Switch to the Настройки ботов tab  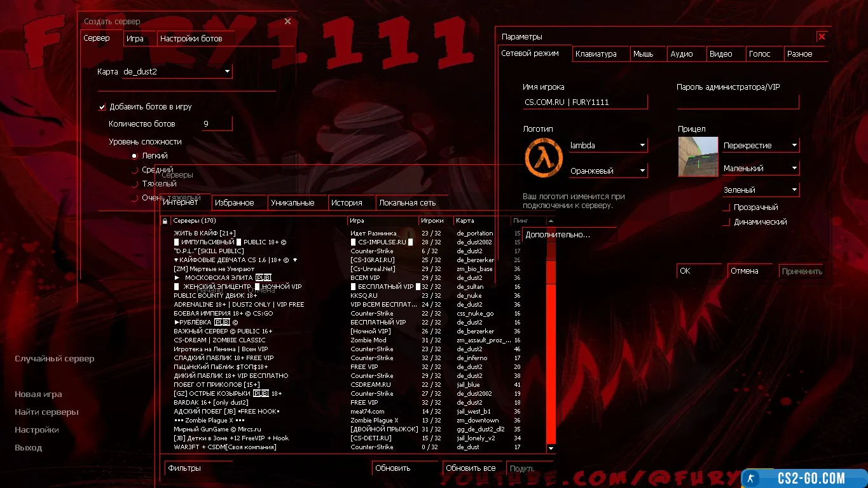tap(191, 39)
